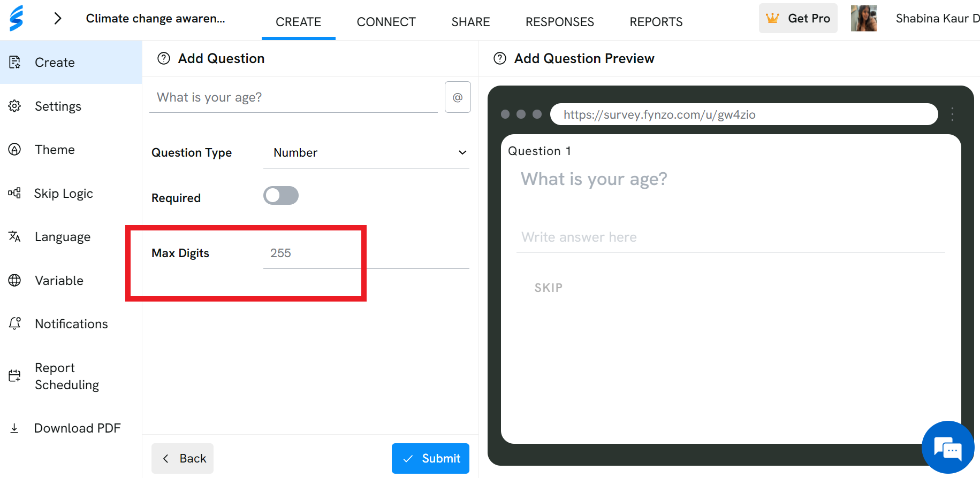
Task: Open Skip Logic from the sidebar
Action: tap(64, 194)
